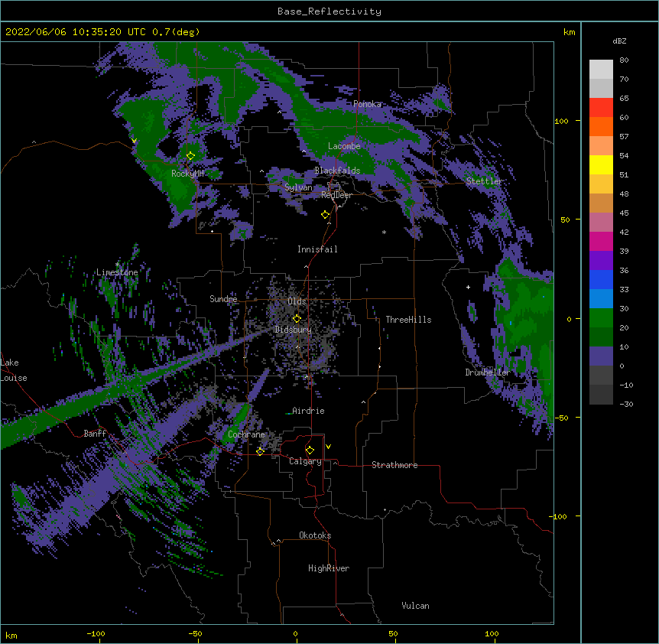
Task: Click the Base_Reflectivity title text
Action: click(329, 11)
